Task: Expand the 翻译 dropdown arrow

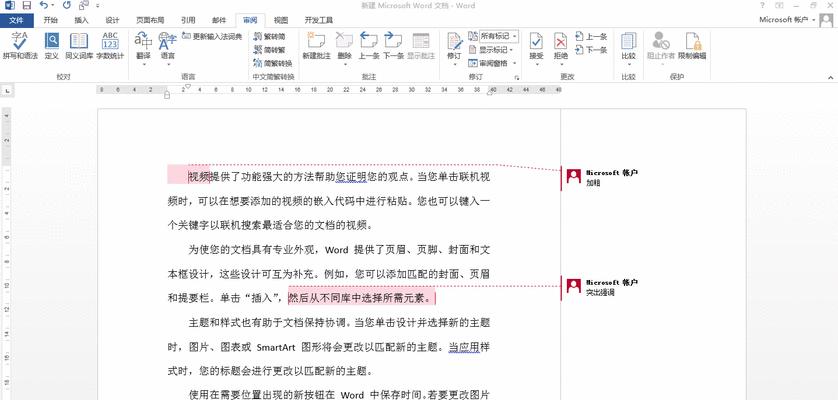Action: pyautogui.click(x=144, y=65)
